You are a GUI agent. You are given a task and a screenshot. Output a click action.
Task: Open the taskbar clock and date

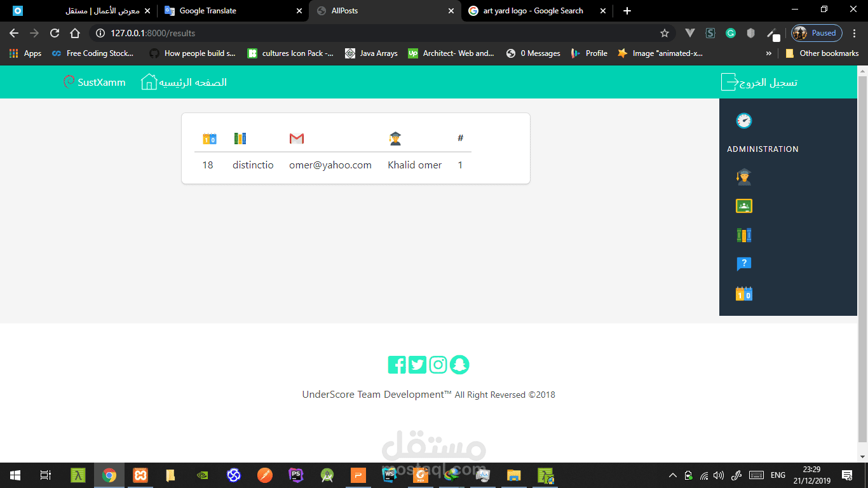pyautogui.click(x=811, y=475)
